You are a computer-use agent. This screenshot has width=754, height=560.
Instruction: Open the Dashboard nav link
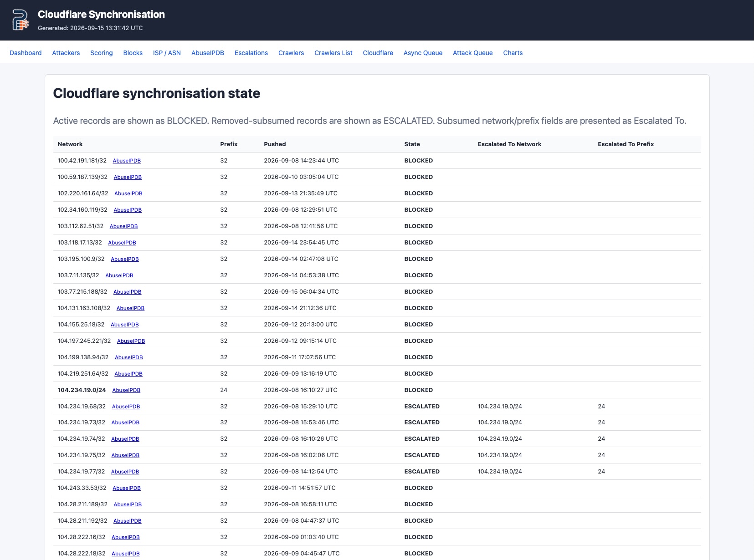(x=26, y=53)
